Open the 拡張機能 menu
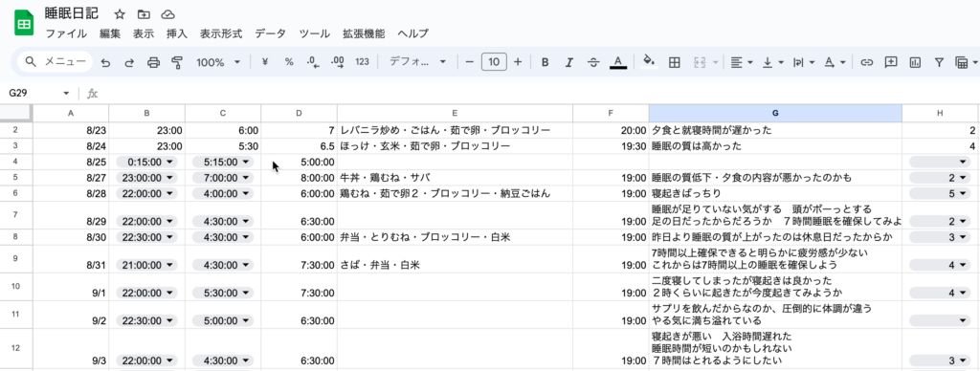The height and width of the screenshot is (371, 980). (x=364, y=33)
